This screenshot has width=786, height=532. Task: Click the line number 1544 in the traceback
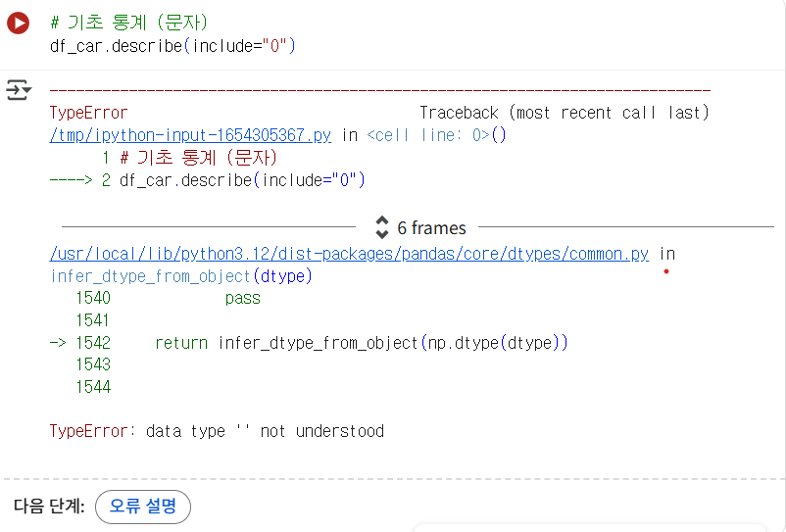[x=93, y=387]
